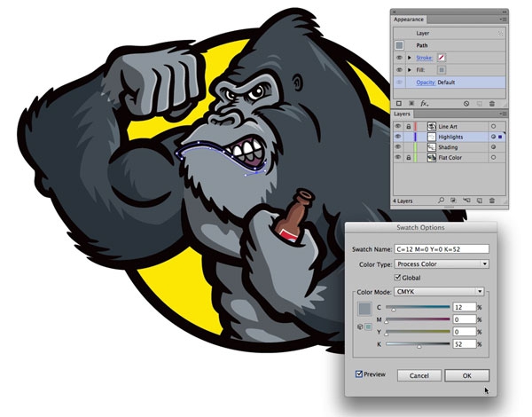Click the Locate Object magnifier in Layers
Viewport: 532px width, 417px height.
(x=440, y=201)
